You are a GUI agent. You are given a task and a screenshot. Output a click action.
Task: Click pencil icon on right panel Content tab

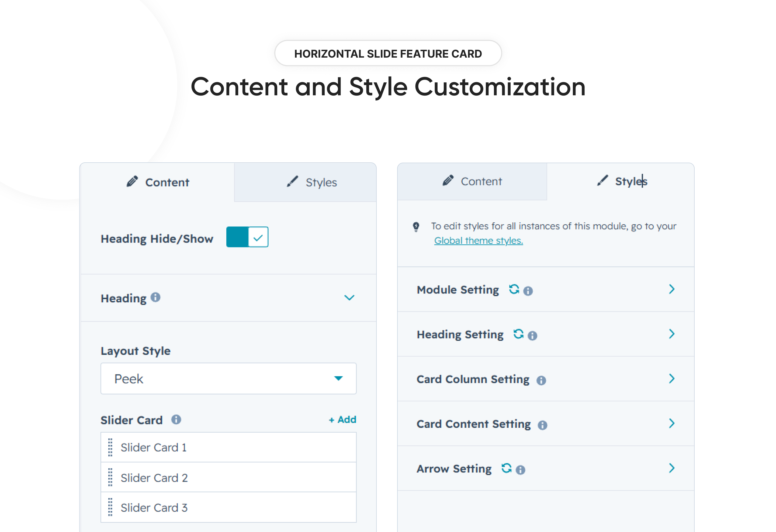point(448,180)
